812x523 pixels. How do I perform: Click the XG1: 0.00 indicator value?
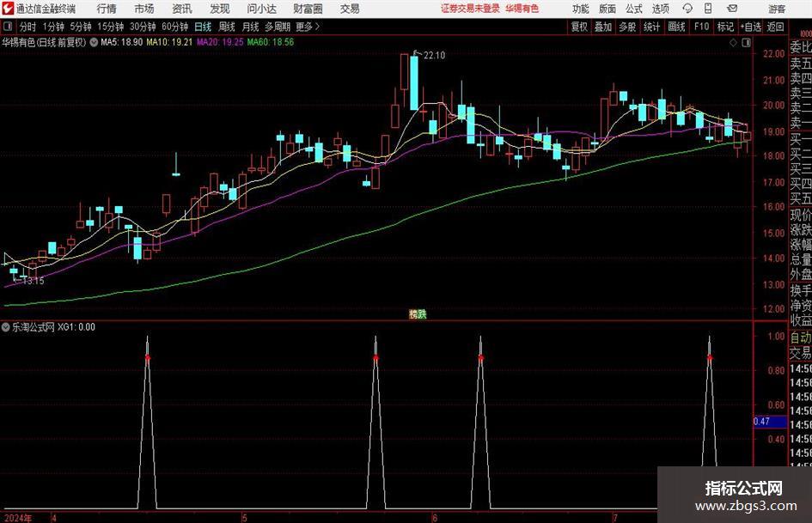tap(76, 327)
